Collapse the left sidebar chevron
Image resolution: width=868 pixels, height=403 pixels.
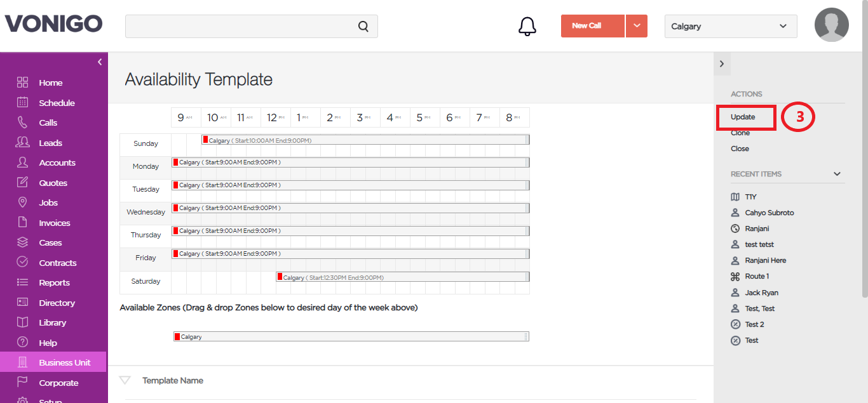100,62
